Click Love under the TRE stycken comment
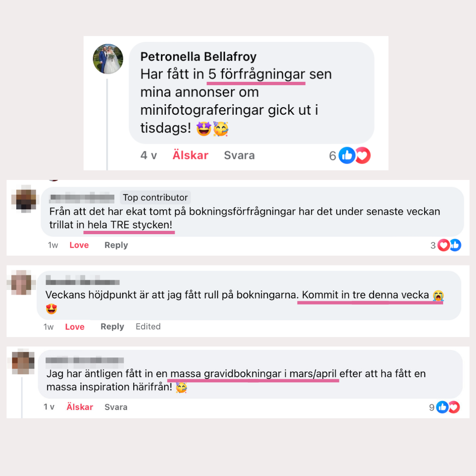Screen dimensions: 476x476 click(79, 245)
